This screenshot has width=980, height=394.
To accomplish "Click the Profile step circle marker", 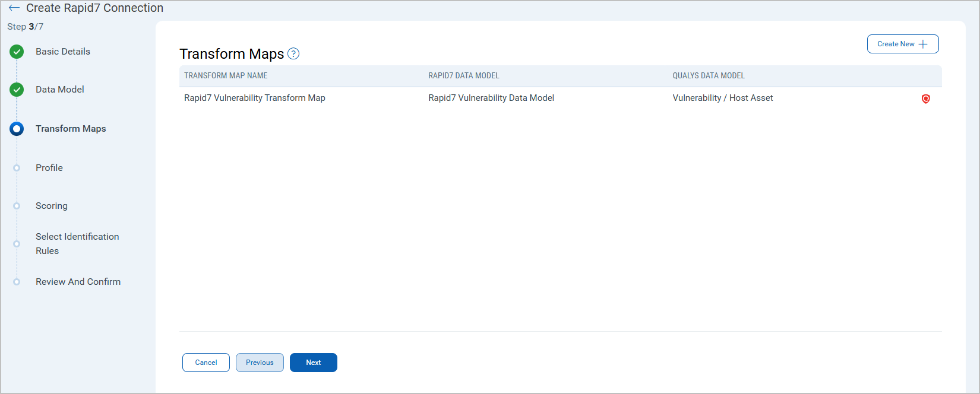I will (17, 168).
